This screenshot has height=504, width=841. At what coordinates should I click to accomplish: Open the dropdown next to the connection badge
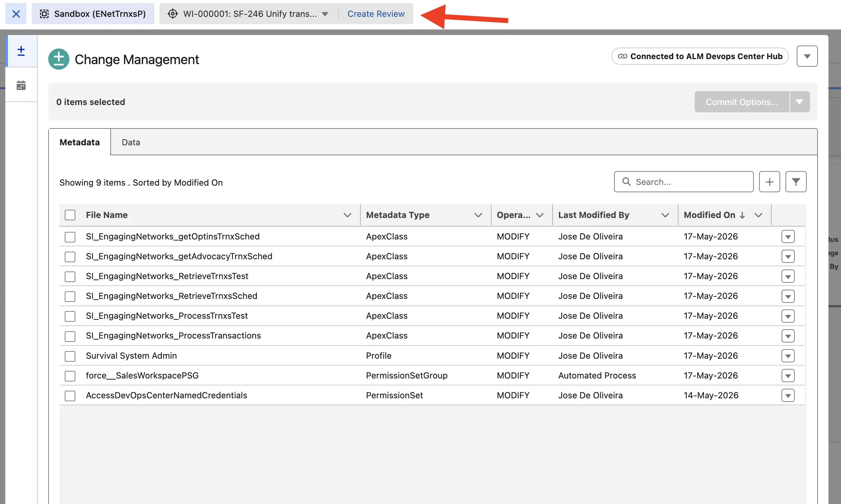[x=807, y=56]
